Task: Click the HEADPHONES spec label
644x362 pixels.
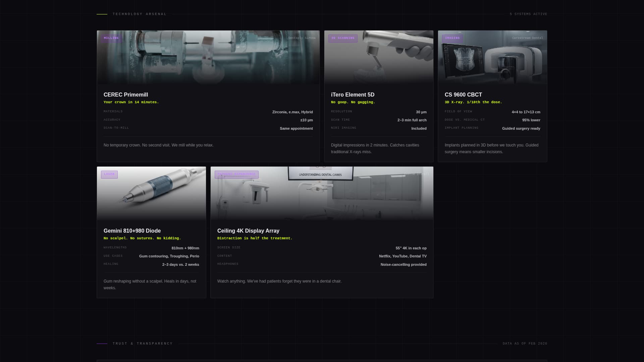Action: (x=228, y=264)
